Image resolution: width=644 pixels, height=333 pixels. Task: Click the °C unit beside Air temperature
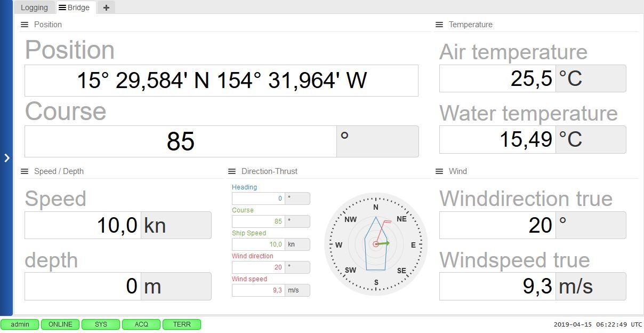[591, 78]
